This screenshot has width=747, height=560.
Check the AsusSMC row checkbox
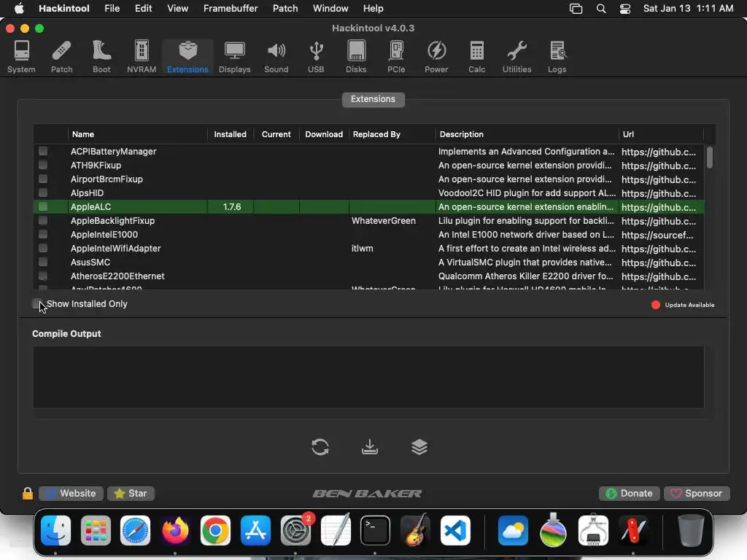pyautogui.click(x=43, y=262)
